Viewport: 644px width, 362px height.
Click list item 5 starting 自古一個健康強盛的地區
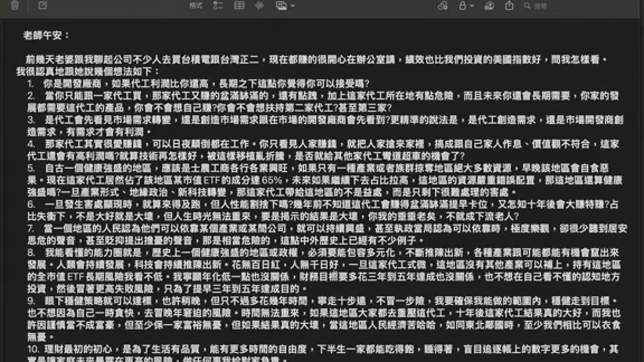point(326,180)
